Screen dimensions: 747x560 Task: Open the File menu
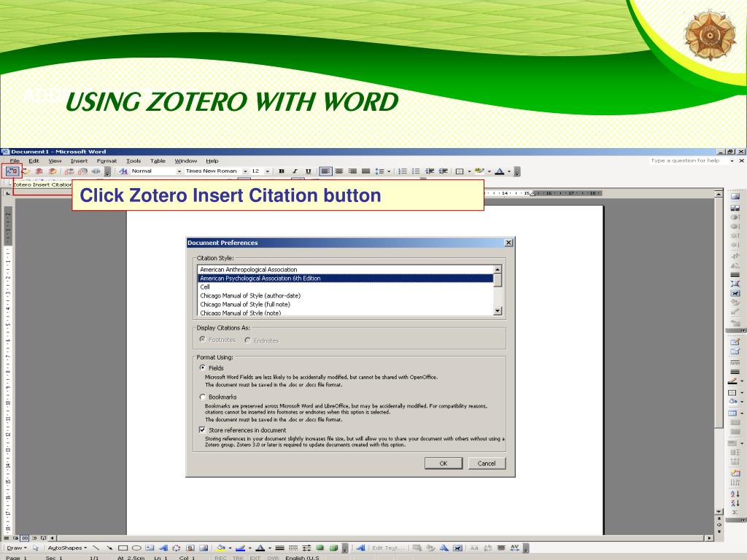pyautogui.click(x=15, y=161)
